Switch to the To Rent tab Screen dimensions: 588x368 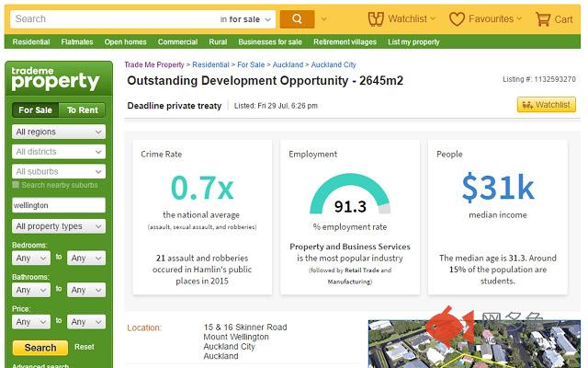click(x=82, y=110)
